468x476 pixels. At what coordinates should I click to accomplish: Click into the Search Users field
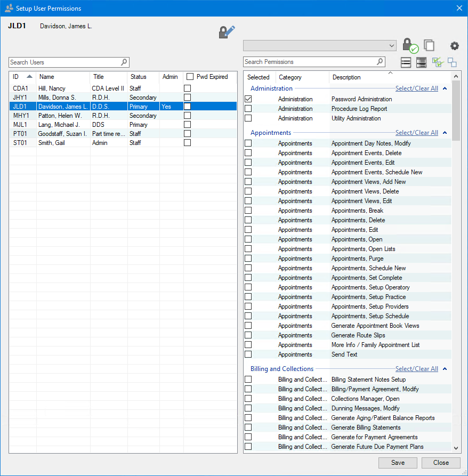[x=65, y=62]
